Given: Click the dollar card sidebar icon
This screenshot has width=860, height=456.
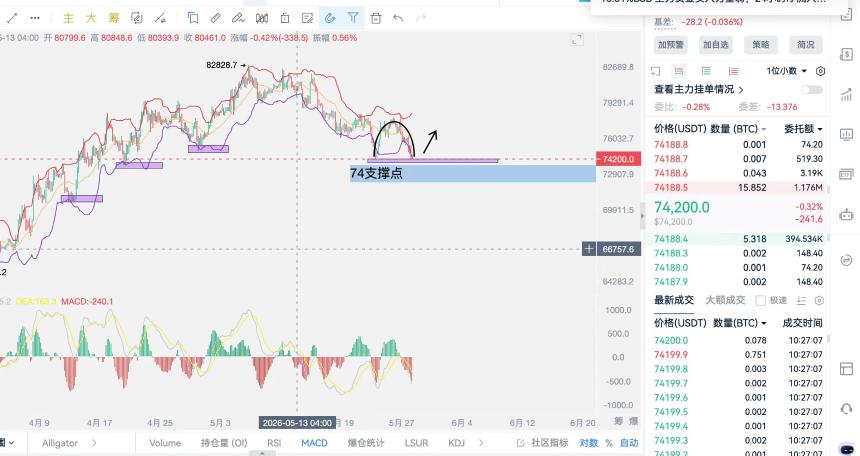Looking at the screenshot, I should (846, 54).
